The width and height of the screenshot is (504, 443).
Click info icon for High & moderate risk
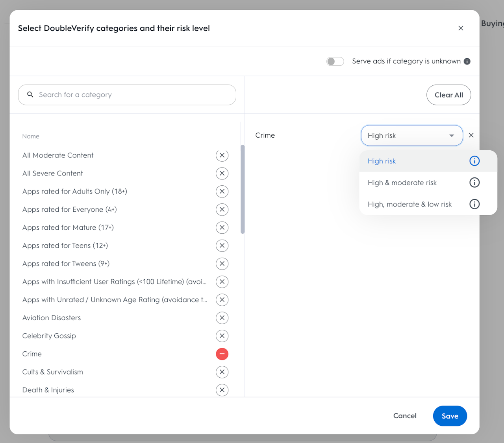click(474, 183)
